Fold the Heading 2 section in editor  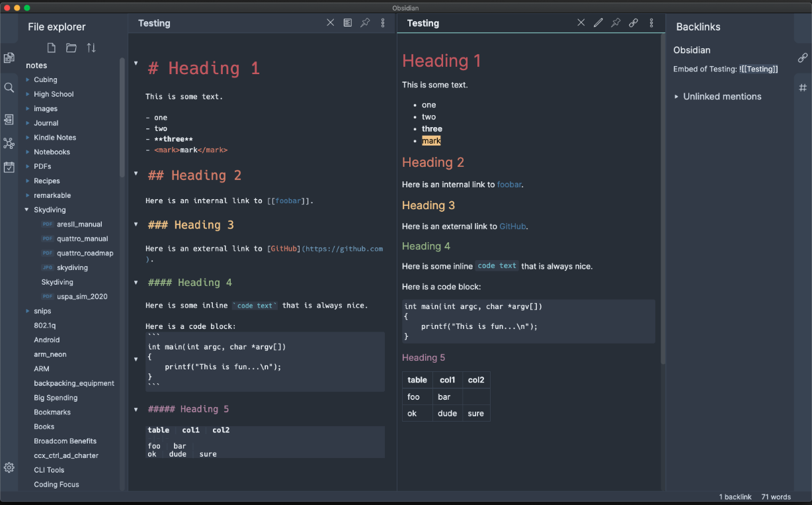136,173
